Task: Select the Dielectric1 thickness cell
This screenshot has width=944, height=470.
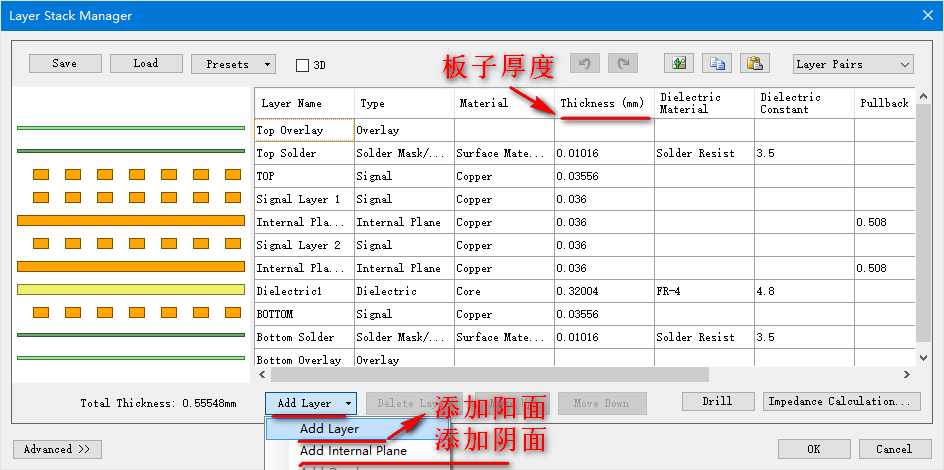Action: pos(603,292)
